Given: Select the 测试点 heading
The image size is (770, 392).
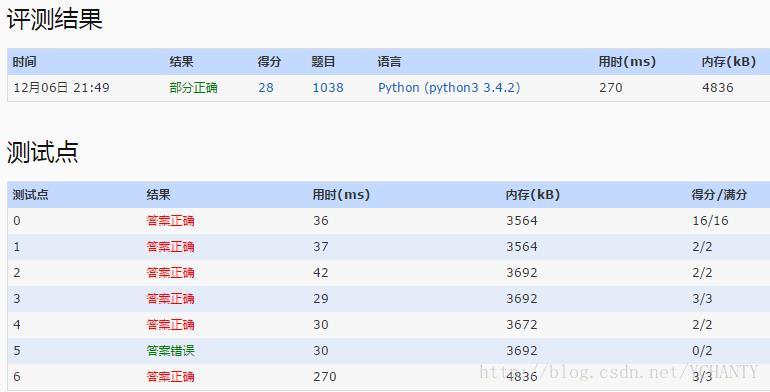Looking at the screenshot, I should [42, 152].
